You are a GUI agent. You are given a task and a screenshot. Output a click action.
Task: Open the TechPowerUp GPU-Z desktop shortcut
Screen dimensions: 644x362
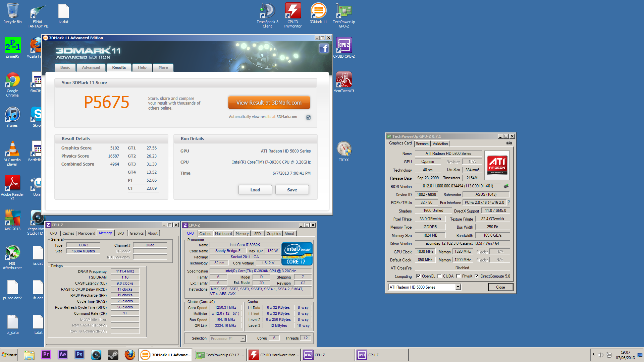pyautogui.click(x=344, y=15)
